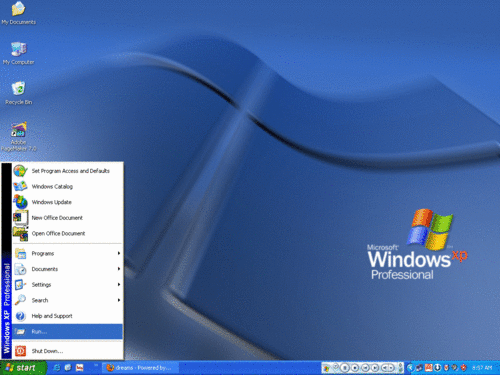Expand the Search submenu arrow
The width and height of the screenshot is (500, 375).
[119, 300]
